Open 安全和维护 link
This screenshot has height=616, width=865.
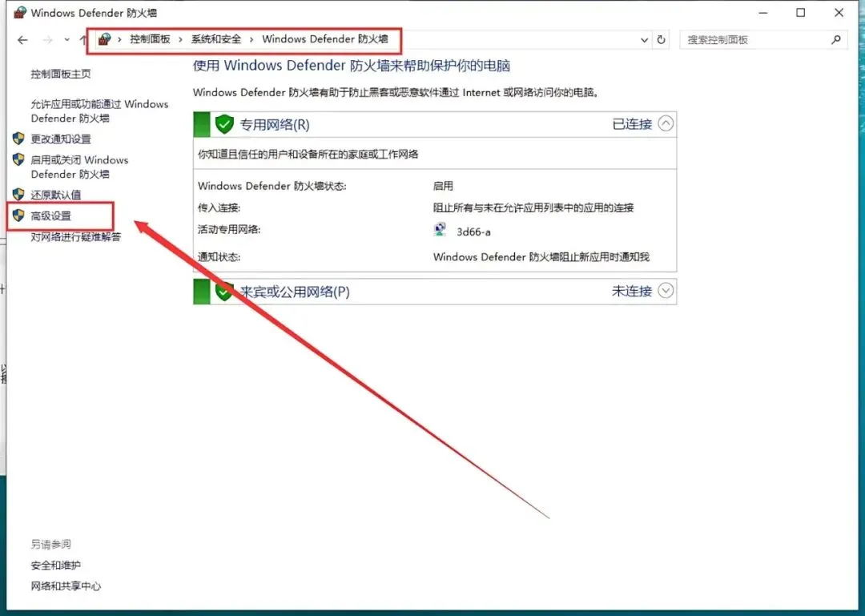coord(56,566)
